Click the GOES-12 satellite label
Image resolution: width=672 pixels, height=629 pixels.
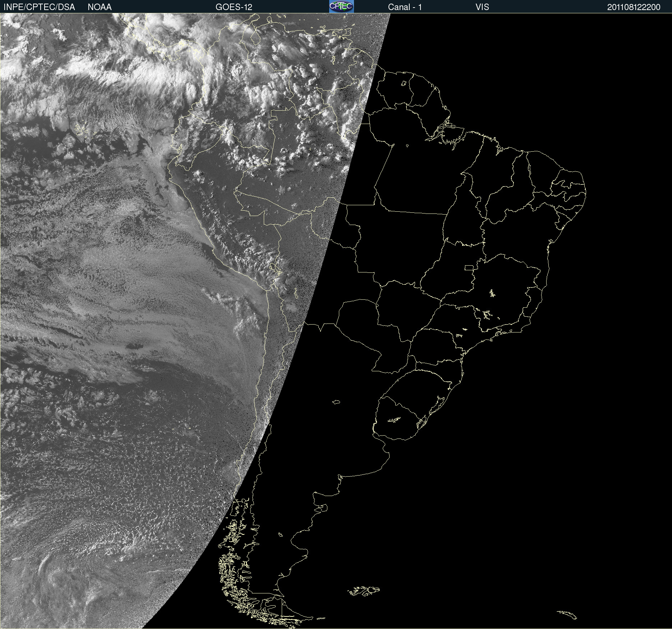point(234,7)
